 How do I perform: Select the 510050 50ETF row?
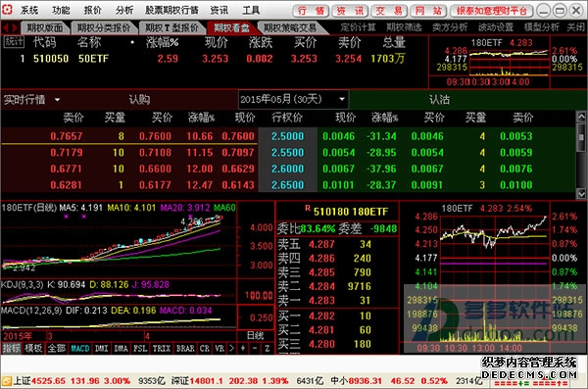pyautogui.click(x=214, y=59)
